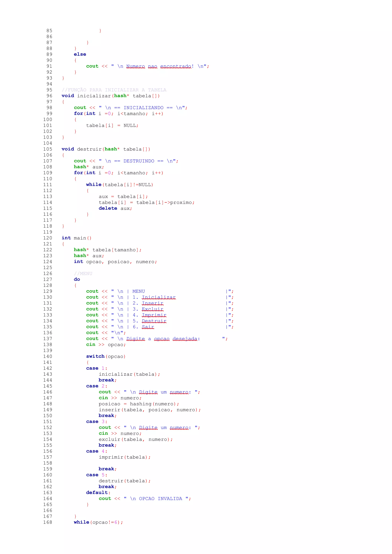Click the 'do' keyword on line 127

(77, 279)
